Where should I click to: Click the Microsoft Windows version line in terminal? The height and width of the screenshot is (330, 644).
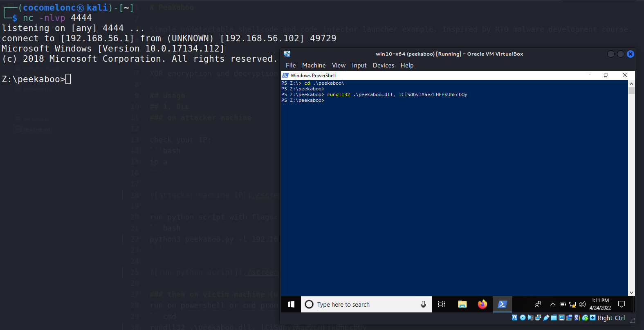click(113, 49)
